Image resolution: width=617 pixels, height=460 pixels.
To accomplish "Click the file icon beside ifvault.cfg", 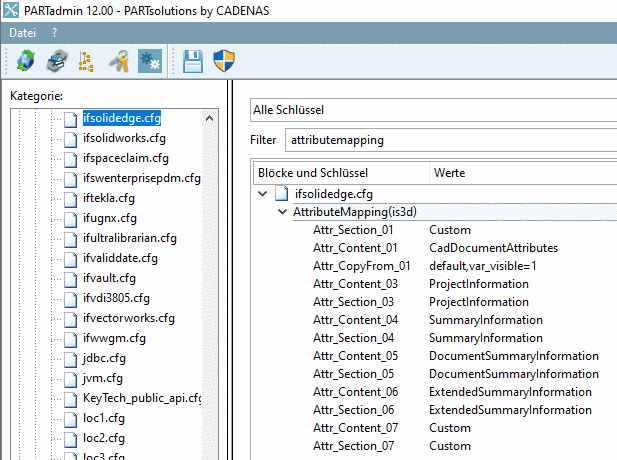I will [x=70, y=279].
